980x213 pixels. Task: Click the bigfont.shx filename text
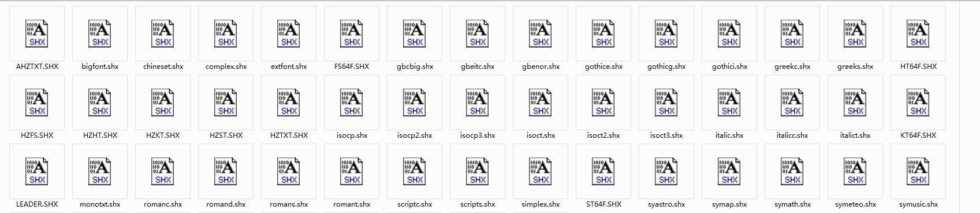click(100, 67)
